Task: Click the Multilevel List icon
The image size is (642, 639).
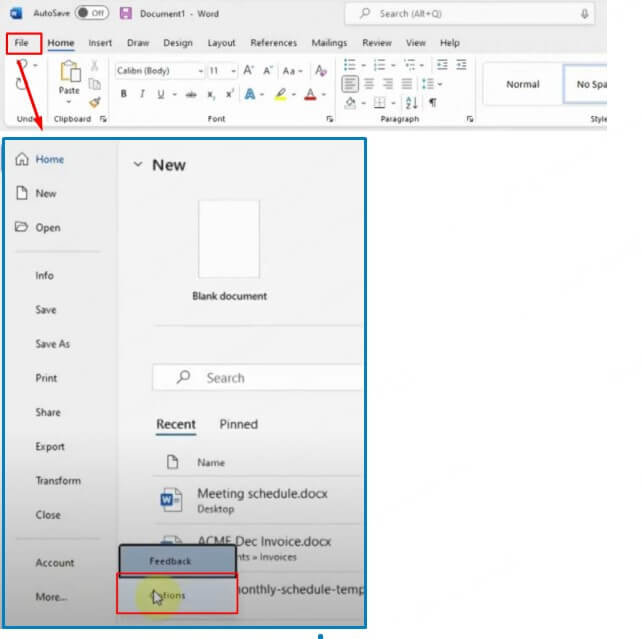Action: [x=409, y=65]
